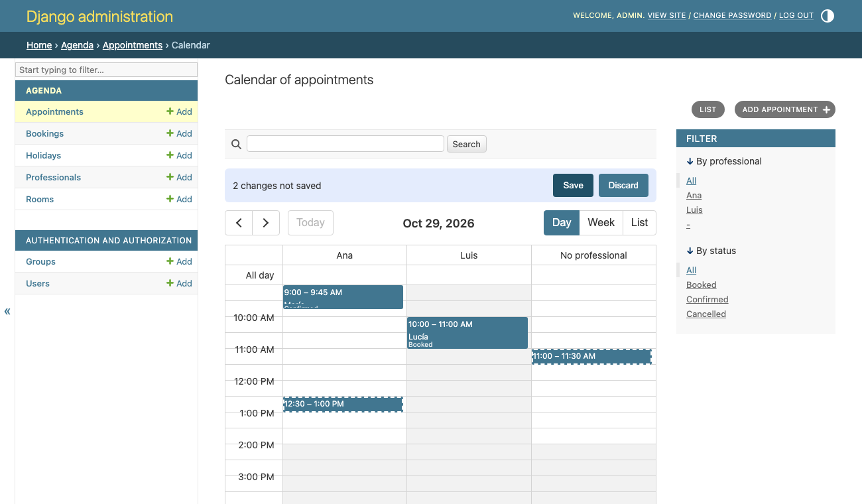Image resolution: width=862 pixels, height=504 pixels.
Task: Focus the appointment search input field
Action: pyautogui.click(x=345, y=144)
